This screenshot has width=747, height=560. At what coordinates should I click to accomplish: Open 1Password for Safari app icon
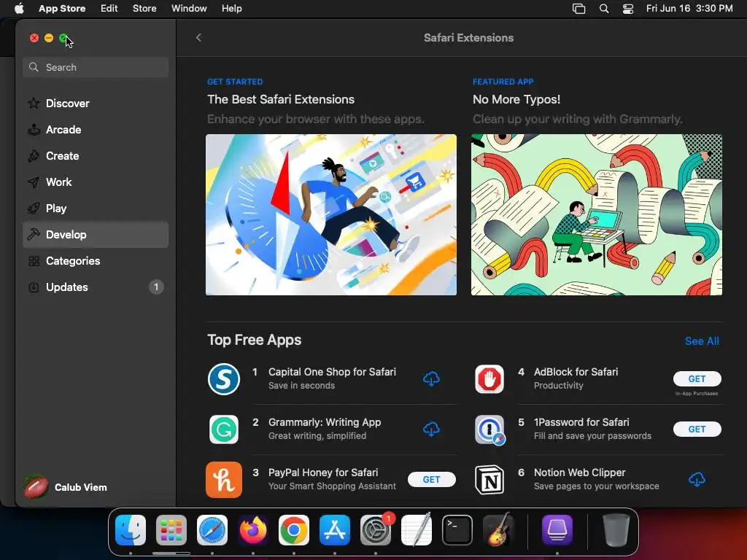click(x=489, y=429)
